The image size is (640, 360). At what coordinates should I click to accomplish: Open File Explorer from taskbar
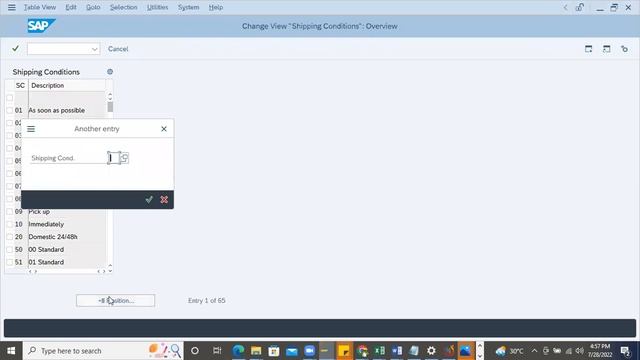[x=256, y=351]
